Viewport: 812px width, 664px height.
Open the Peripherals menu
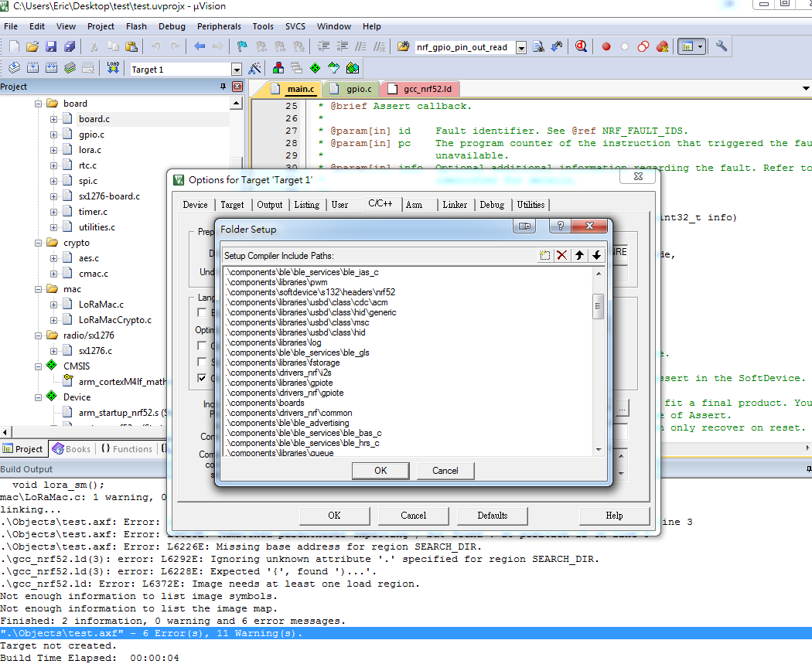pyautogui.click(x=219, y=26)
